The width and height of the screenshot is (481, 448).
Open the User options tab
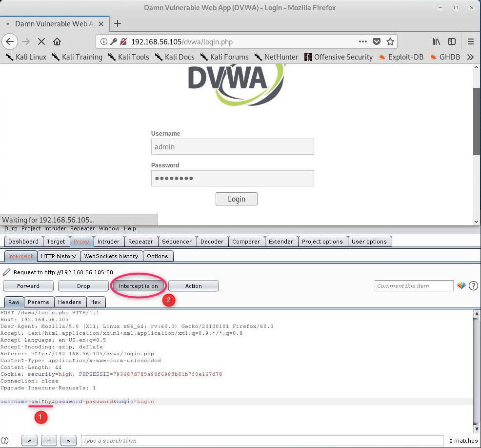(369, 242)
